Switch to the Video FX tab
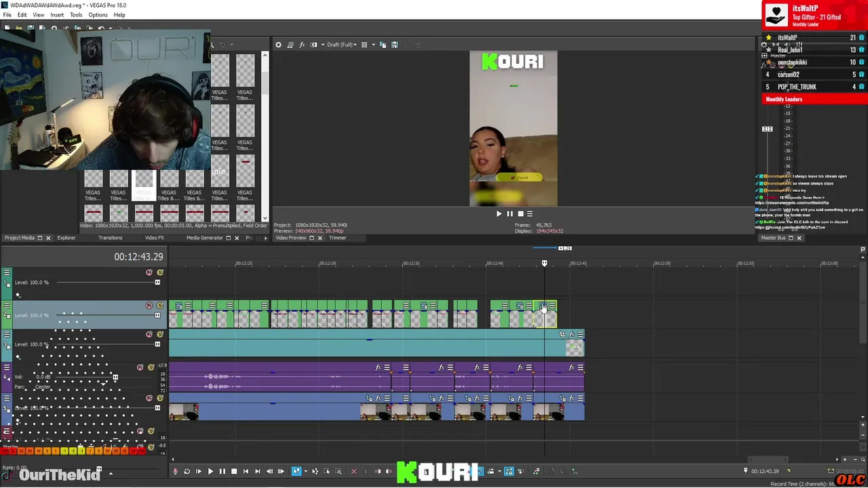This screenshot has height=488, width=868. pos(155,238)
